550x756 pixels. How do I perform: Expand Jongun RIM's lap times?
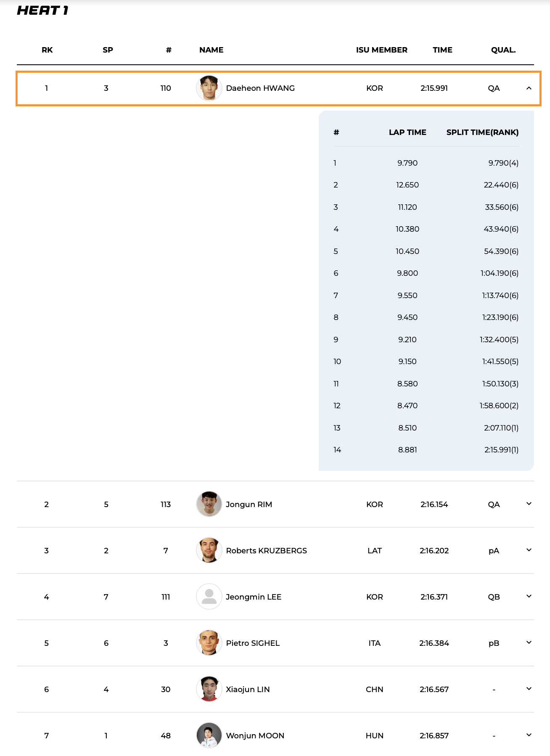point(529,504)
